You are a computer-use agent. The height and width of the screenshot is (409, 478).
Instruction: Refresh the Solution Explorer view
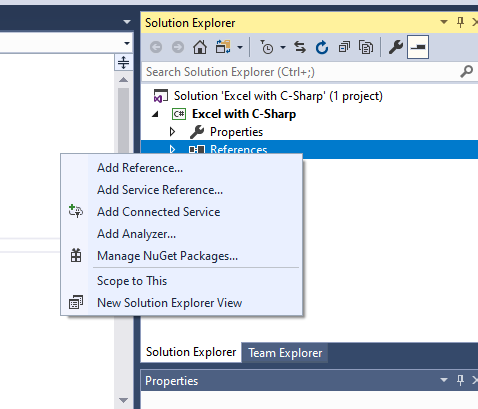(322, 47)
